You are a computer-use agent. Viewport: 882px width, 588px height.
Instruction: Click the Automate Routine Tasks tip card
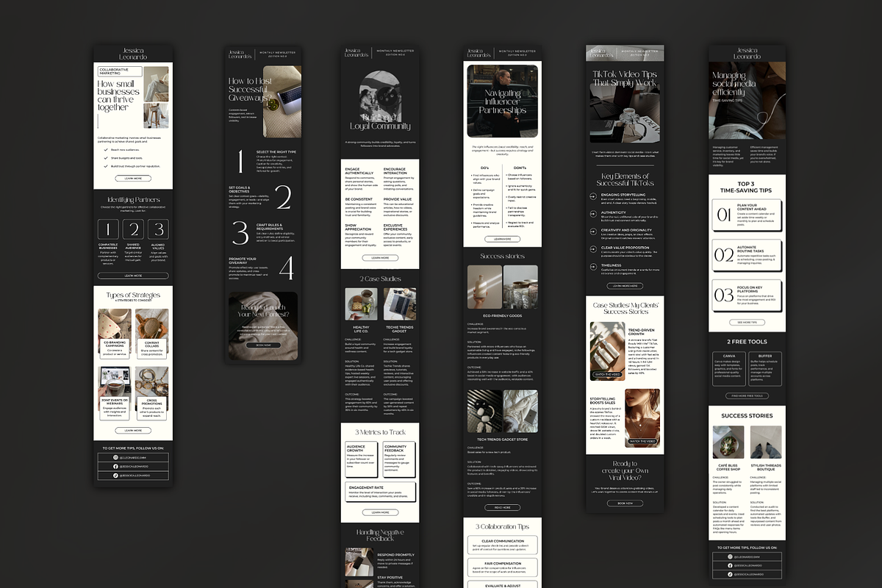(747, 254)
